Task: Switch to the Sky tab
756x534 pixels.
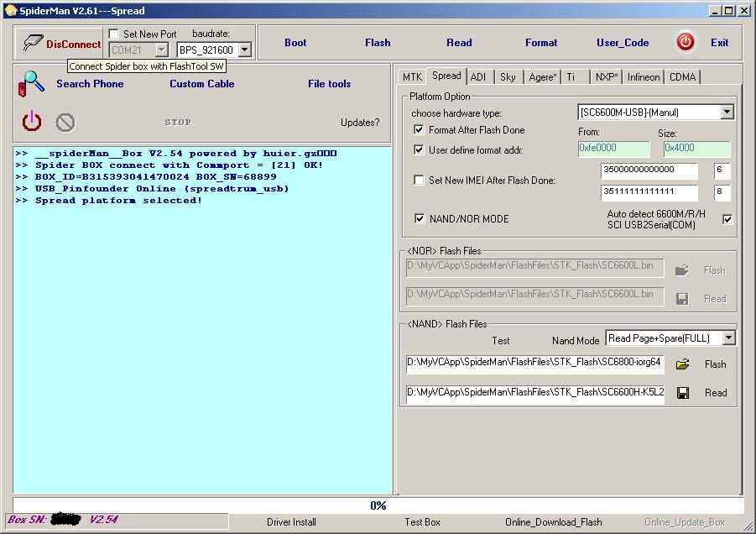Action: 508,77
